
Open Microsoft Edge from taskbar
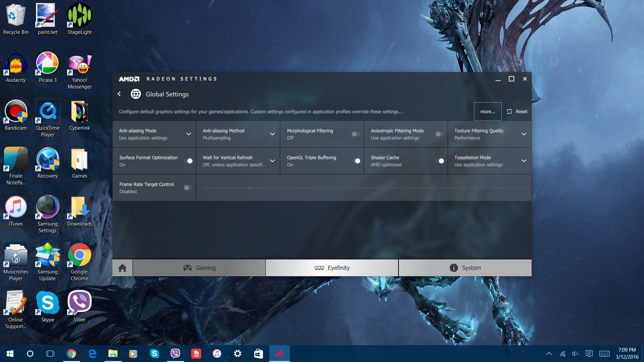point(92,354)
